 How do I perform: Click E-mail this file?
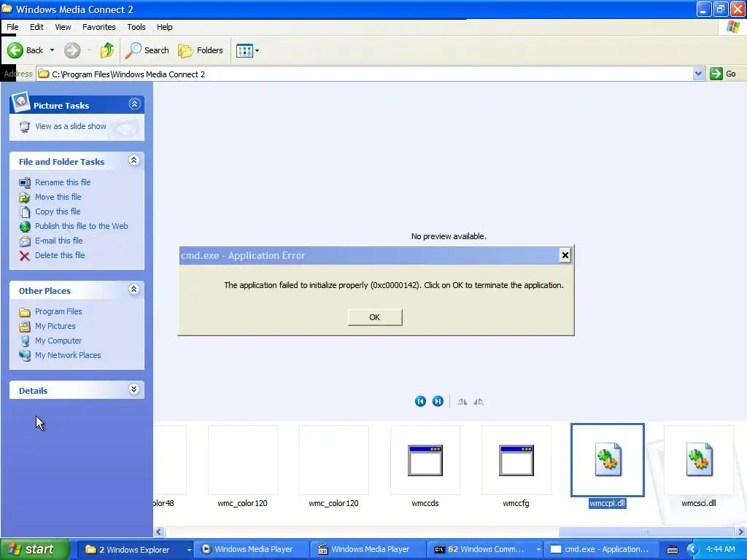pyautogui.click(x=59, y=241)
